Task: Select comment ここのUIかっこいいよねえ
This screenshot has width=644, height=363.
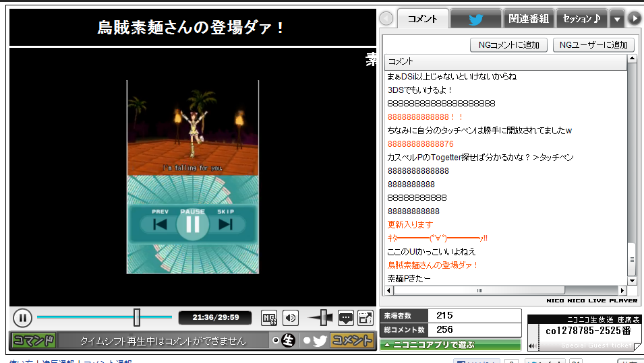Action: [x=432, y=251]
